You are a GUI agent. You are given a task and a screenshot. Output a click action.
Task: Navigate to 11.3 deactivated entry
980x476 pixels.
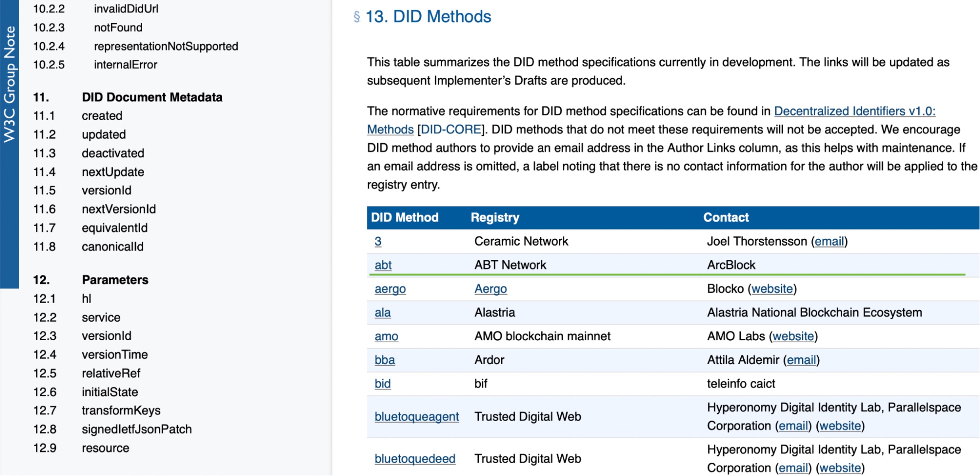tap(113, 153)
